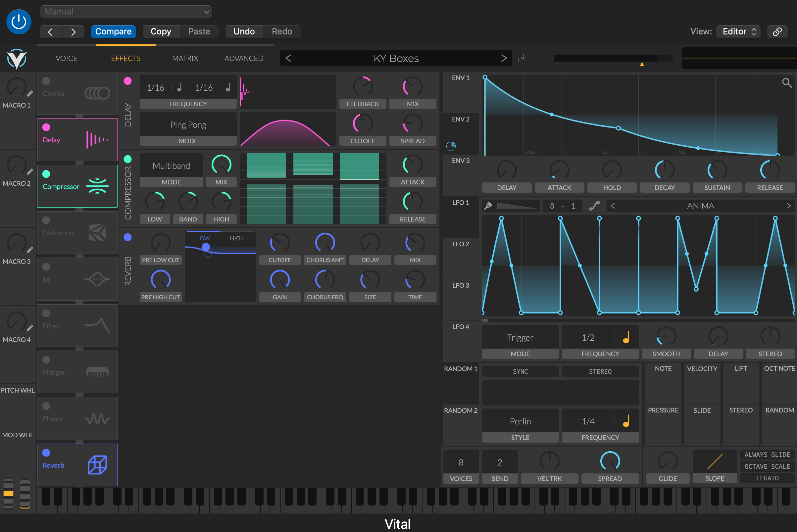The width and height of the screenshot is (797, 532).
Task: Enable the Eq effect toggle
Action: [46, 267]
